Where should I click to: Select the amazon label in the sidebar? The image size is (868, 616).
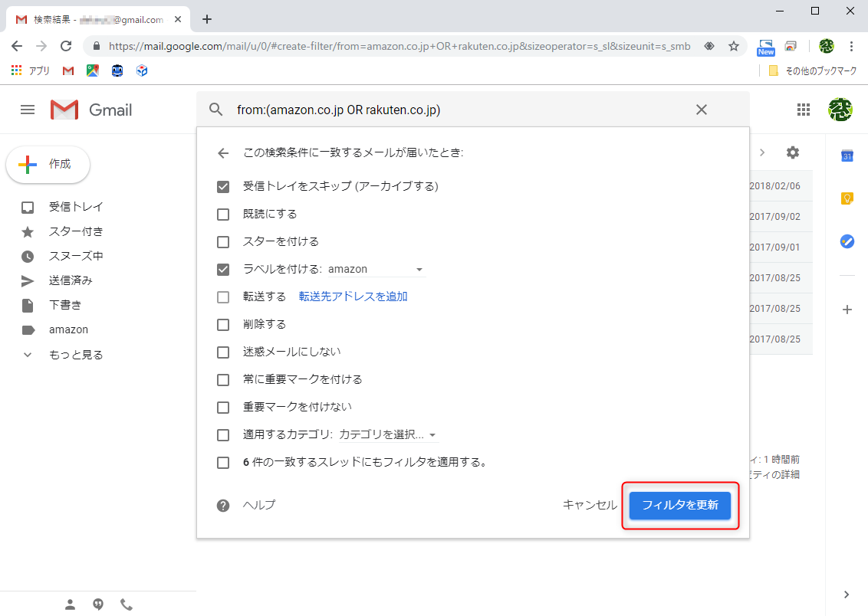click(x=67, y=329)
